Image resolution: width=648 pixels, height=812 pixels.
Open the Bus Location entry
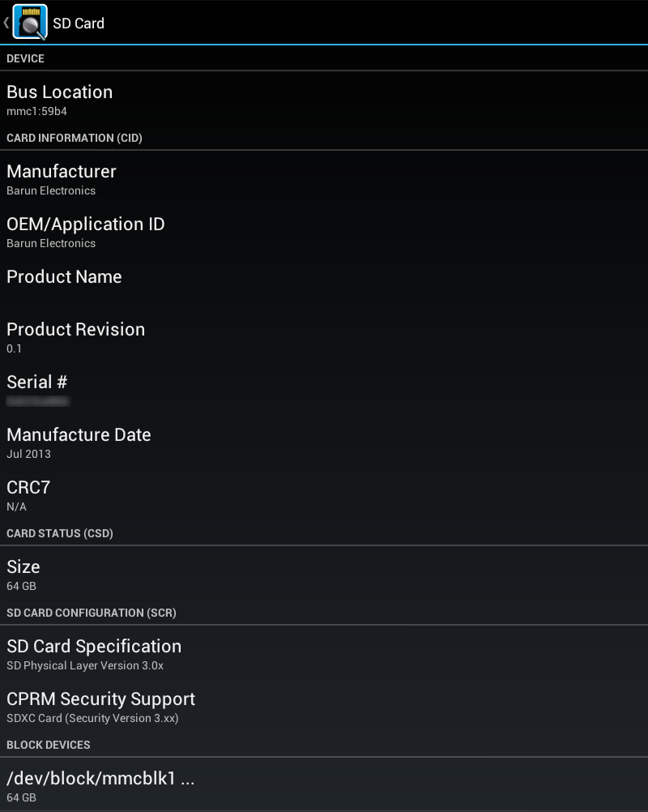coord(324,100)
